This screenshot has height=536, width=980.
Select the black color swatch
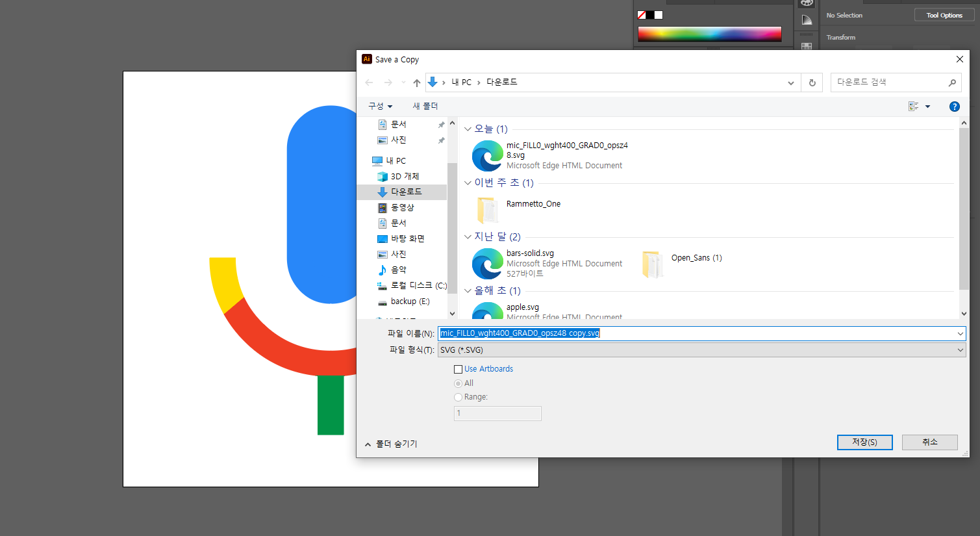650,15
